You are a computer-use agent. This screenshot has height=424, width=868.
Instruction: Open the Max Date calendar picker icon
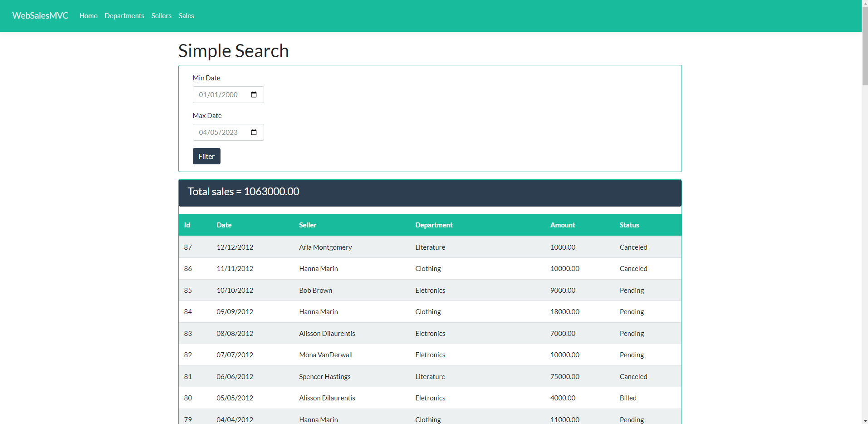[254, 132]
